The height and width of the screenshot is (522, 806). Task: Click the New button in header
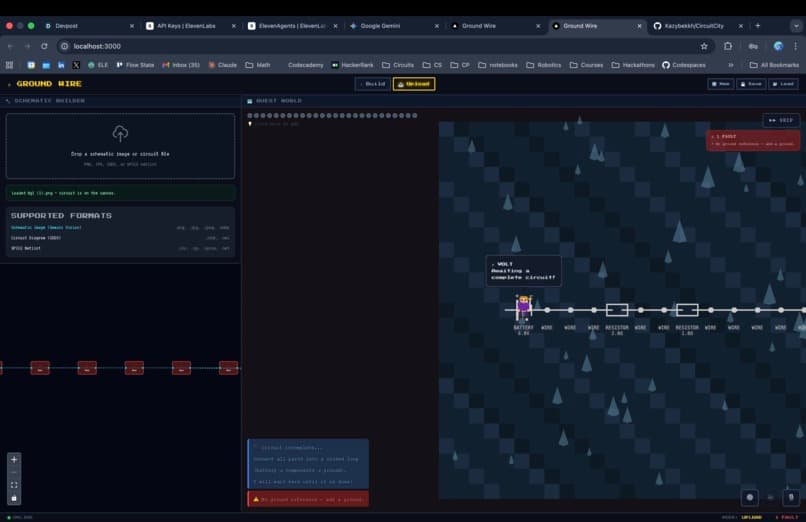coord(721,84)
